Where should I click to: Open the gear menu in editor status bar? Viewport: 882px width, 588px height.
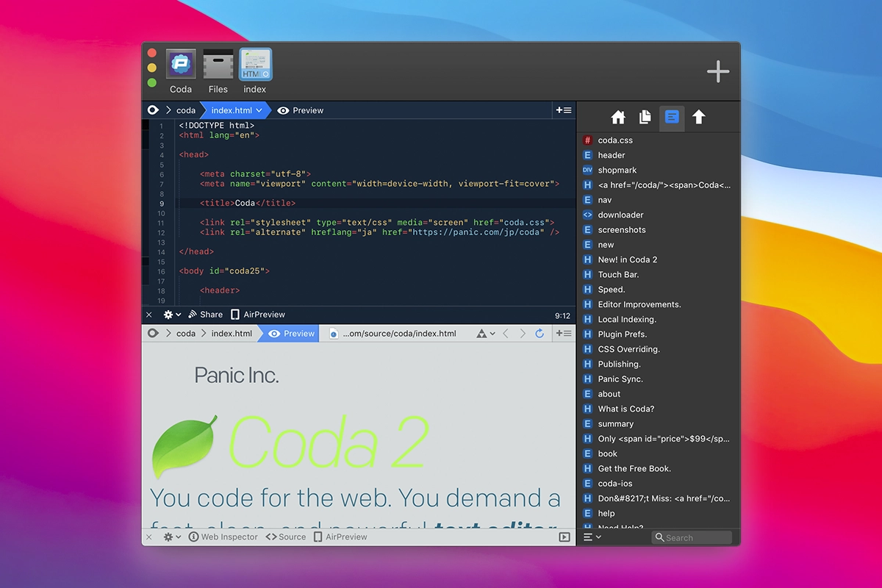[172, 315]
